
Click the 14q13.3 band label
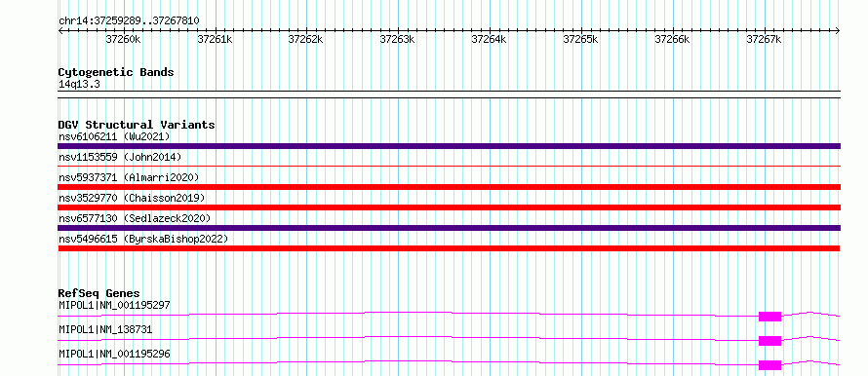point(79,85)
